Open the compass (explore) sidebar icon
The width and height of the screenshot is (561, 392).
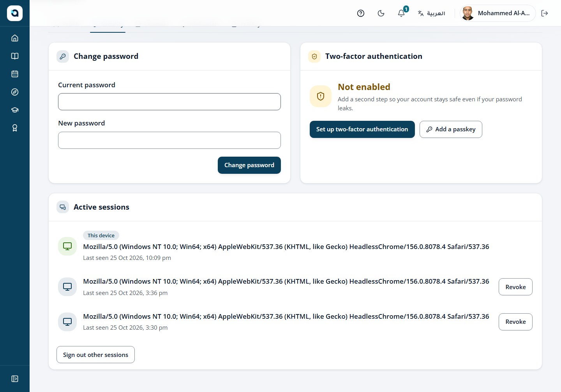point(15,92)
